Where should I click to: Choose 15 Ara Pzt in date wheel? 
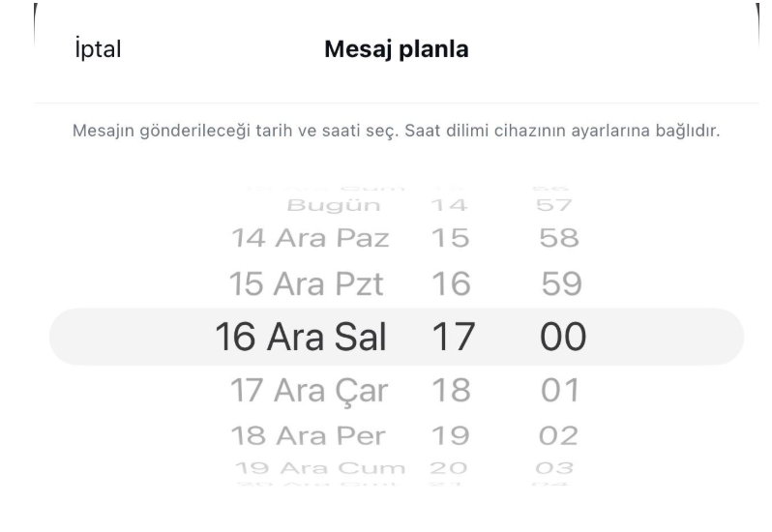tap(306, 283)
